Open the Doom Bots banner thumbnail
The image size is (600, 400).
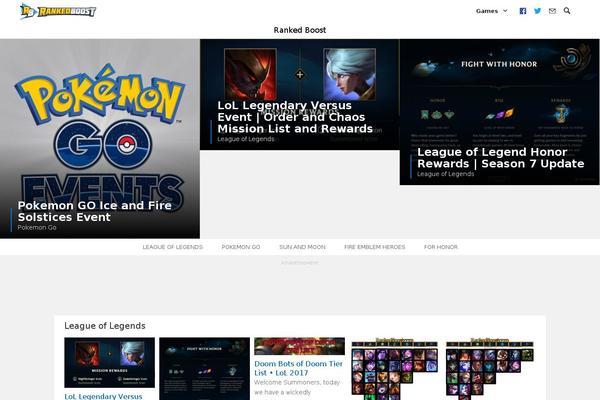click(299, 346)
